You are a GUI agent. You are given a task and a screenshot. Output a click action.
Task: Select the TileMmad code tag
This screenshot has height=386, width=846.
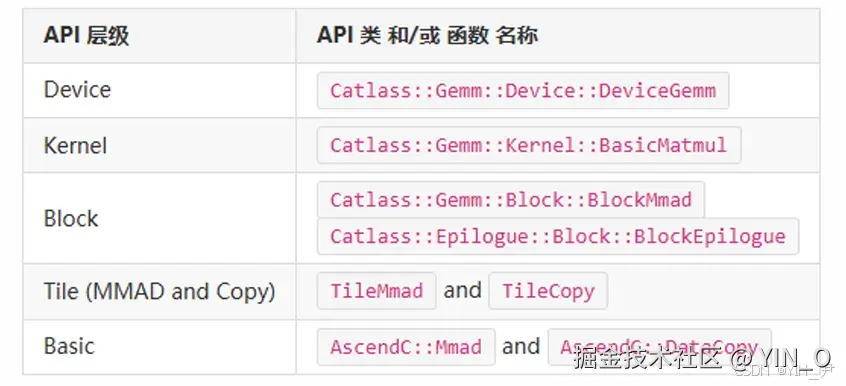[377, 291]
